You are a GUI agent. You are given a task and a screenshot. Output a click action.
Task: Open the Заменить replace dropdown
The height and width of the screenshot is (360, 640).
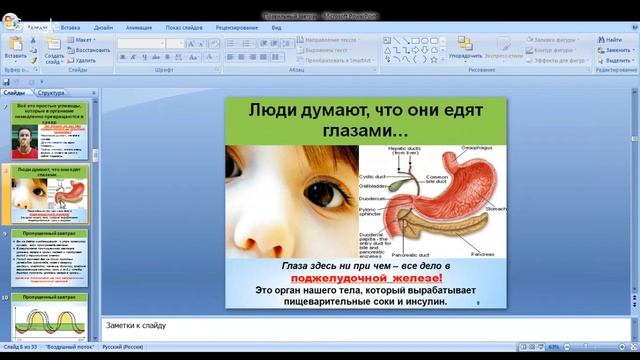click(616, 50)
